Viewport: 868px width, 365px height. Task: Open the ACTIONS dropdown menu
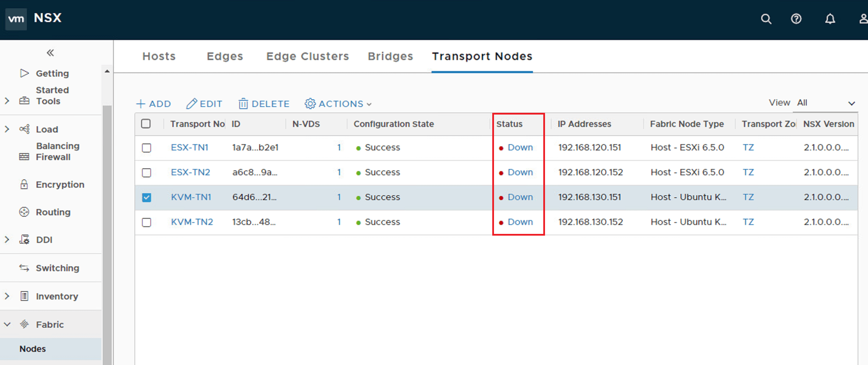[x=338, y=103]
